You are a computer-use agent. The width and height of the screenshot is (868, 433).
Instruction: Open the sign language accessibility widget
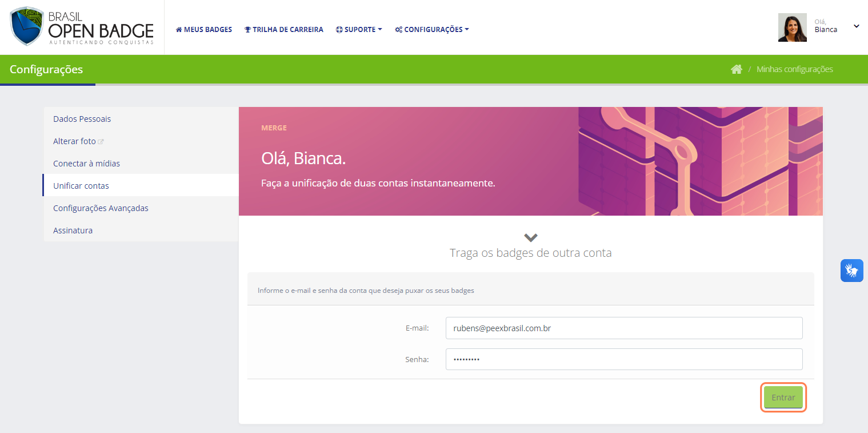coord(852,271)
